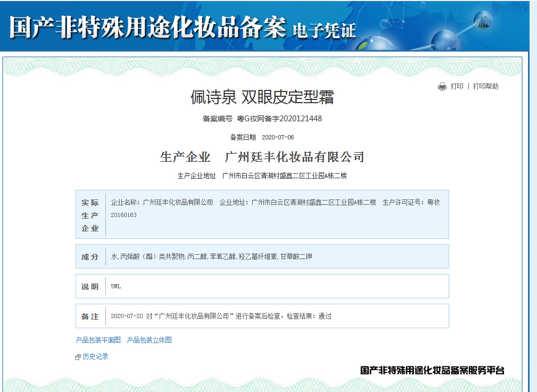Open the 打印帮助 print help link

pyautogui.click(x=485, y=87)
